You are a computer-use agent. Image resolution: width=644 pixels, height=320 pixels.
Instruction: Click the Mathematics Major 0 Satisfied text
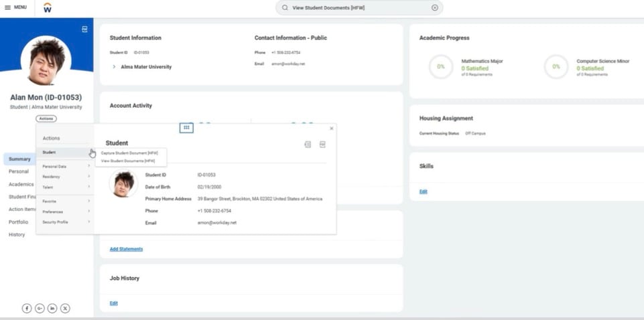474,68
